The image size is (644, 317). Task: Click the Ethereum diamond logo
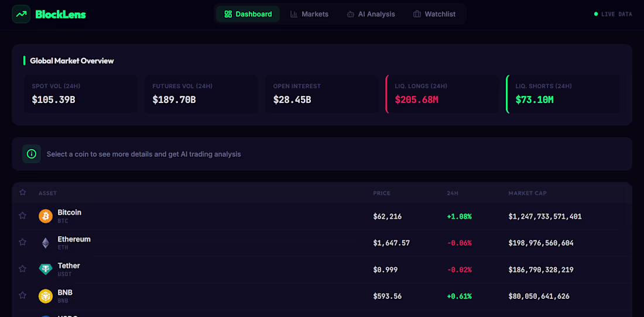46,243
